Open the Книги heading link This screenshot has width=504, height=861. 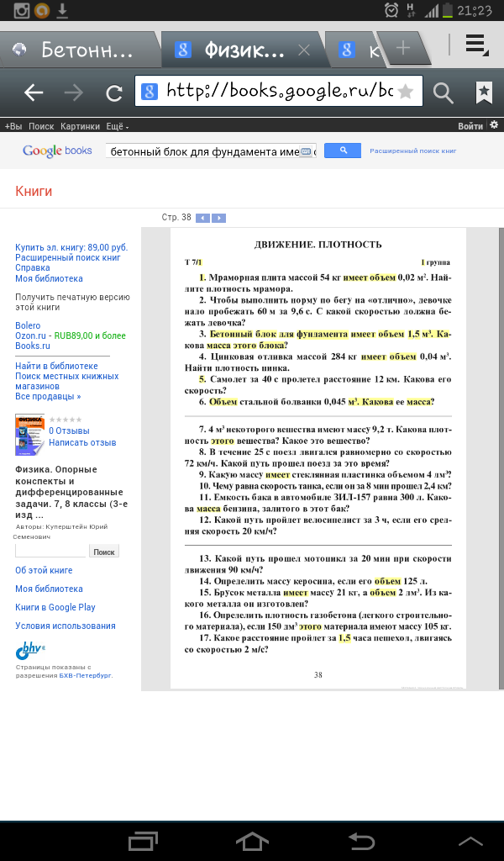pos(34,191)
